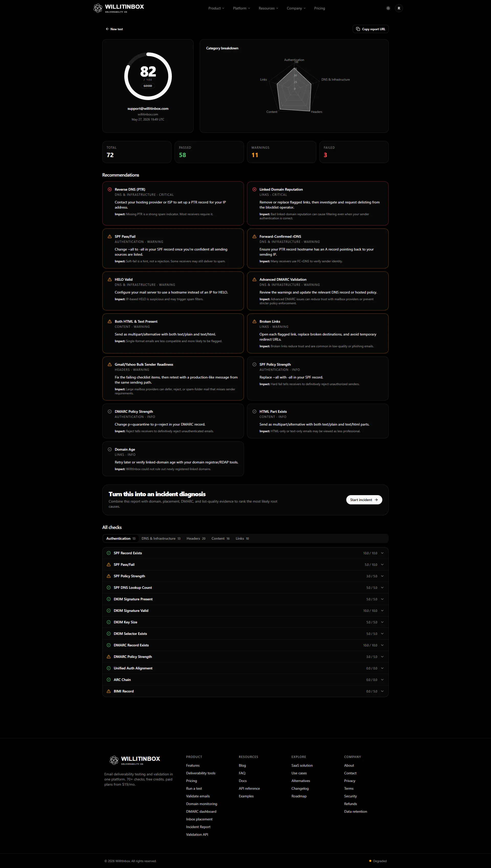Screen dimensions: 491x868
Task: Expand the Unified Auth Alignment row chevron
Action: point(382,668)
